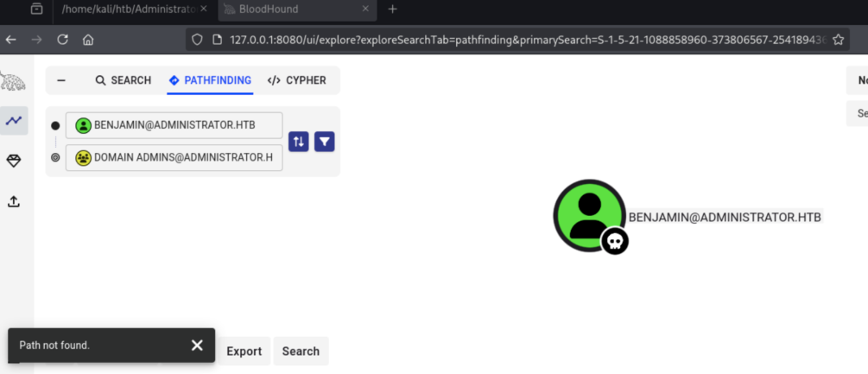This screenshot has height=374, width=868.
Task: Click green user icon in start field
Action: [83, 125]
